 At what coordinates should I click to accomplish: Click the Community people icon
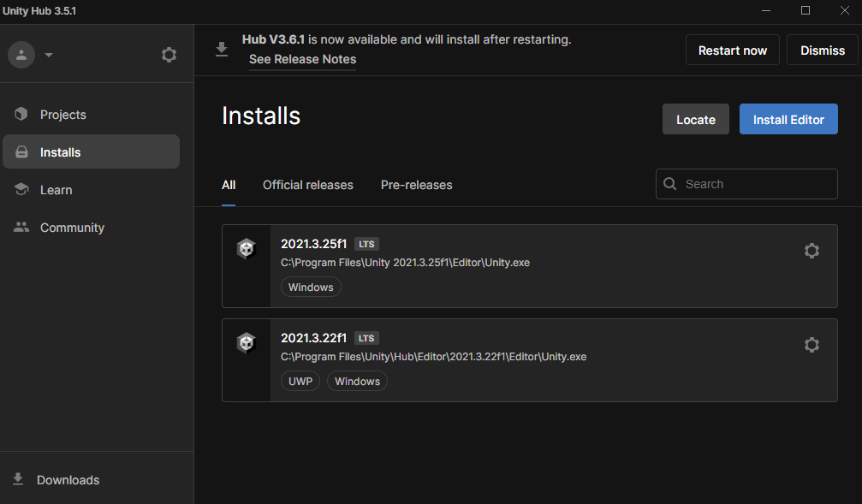tap(21, 227)
